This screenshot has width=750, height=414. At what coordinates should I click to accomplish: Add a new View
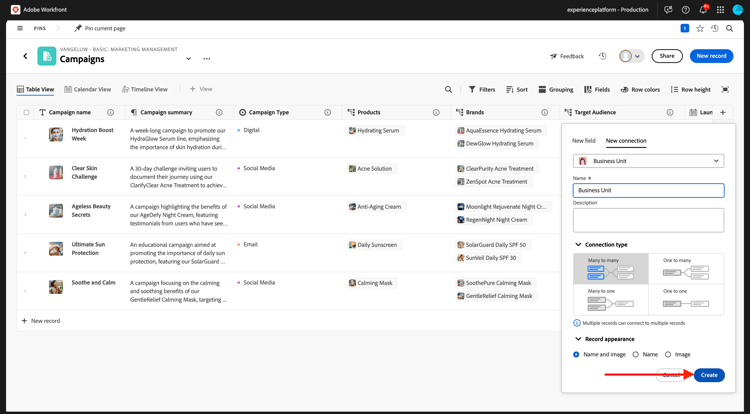coord(201,89)
